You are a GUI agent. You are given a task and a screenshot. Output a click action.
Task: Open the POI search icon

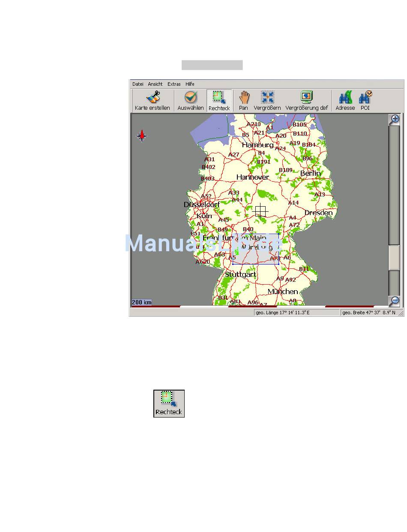(x=365, y=101)
